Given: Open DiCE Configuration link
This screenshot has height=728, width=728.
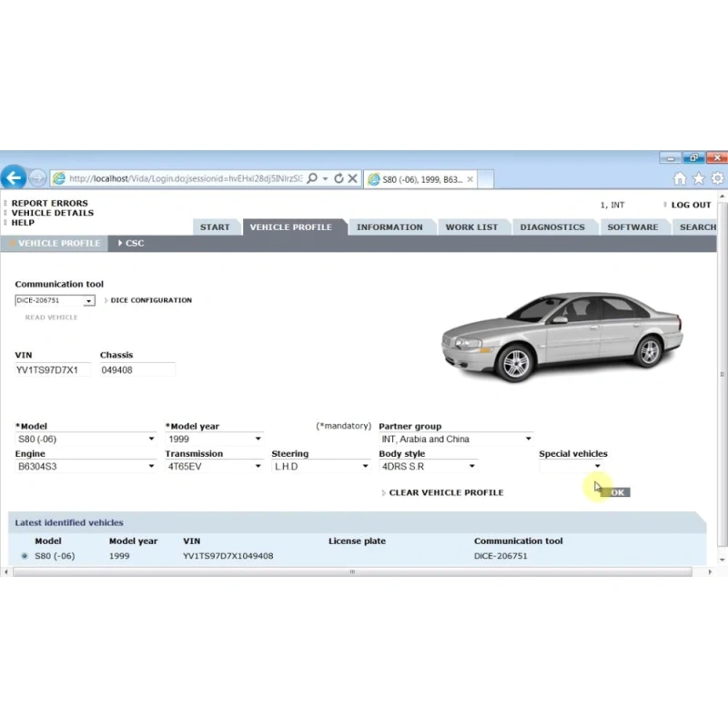Looking at the screenshot, I should (151, 300).
